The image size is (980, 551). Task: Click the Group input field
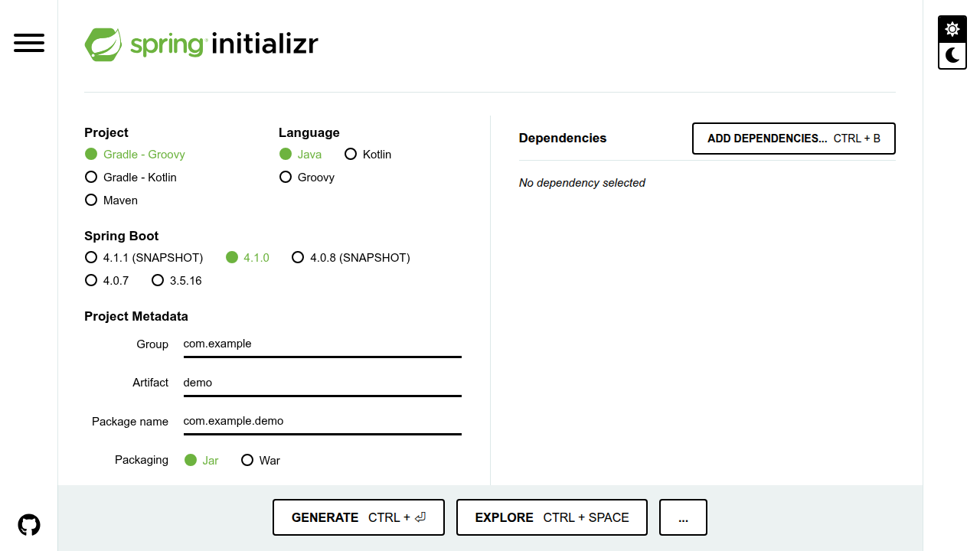(322, 344)
